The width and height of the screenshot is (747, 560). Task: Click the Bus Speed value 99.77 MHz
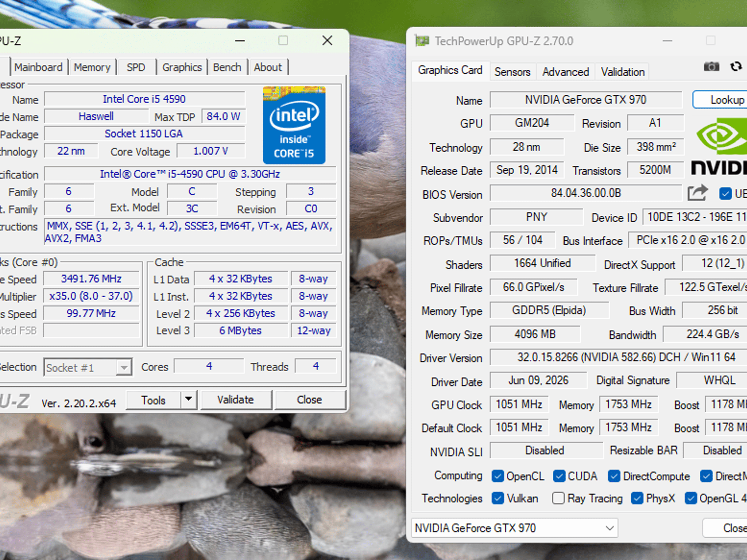(91, 313)
